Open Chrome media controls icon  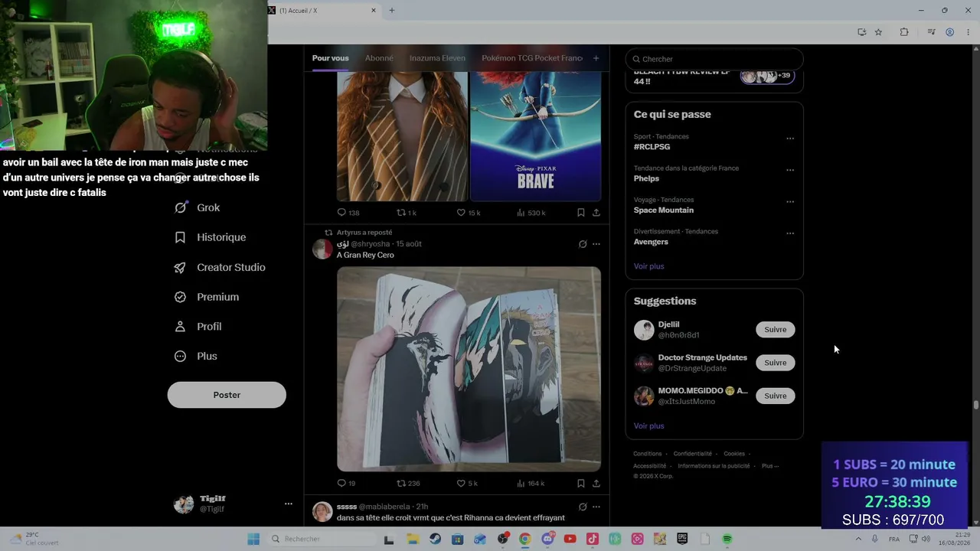[931, 32]
